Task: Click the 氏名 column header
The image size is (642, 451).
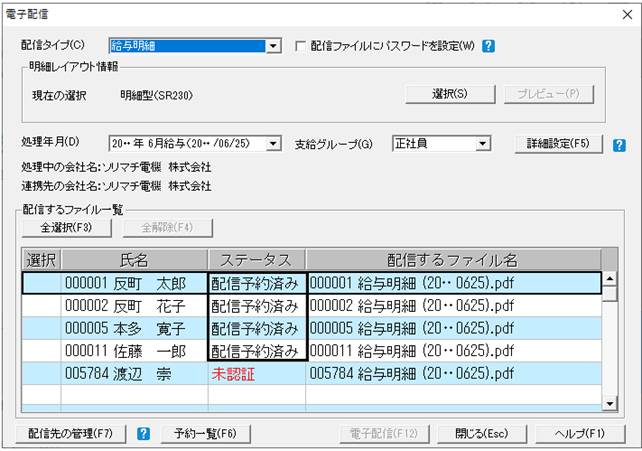Action: (x=135, y=260)
